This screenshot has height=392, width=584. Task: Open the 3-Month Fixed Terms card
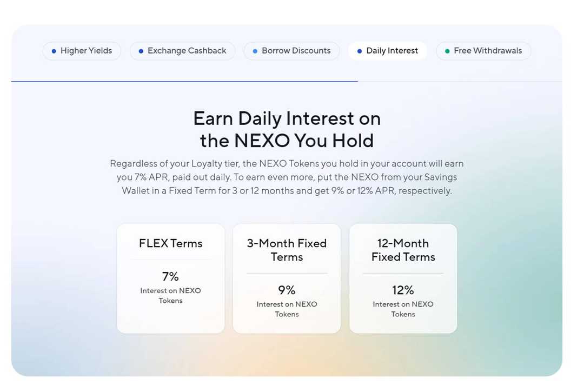pos(287,278)
